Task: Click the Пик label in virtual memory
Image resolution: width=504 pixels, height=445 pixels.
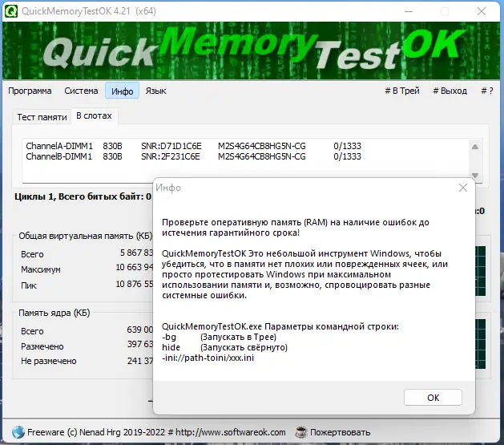Action: [29, 285]
